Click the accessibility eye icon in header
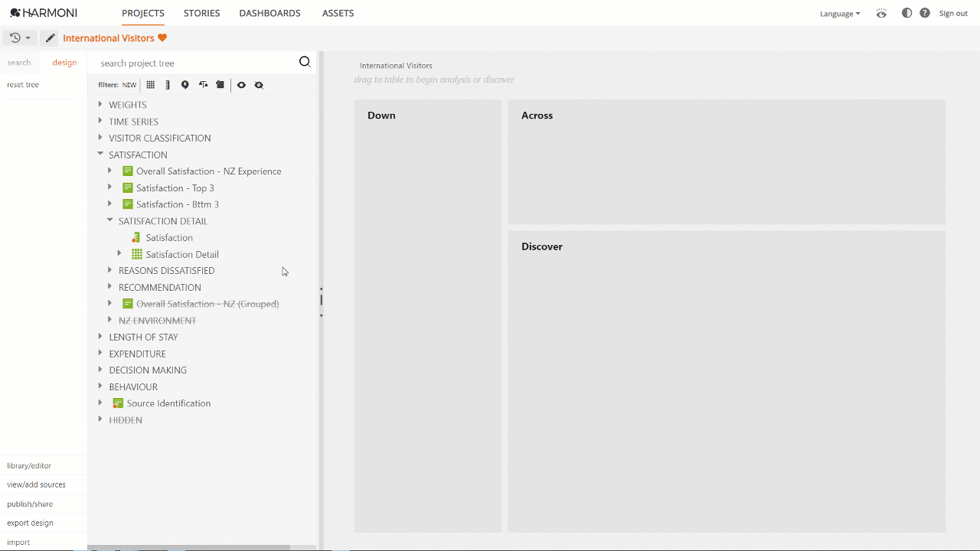Viewport: 980px width, 551px height. point(882,13)
